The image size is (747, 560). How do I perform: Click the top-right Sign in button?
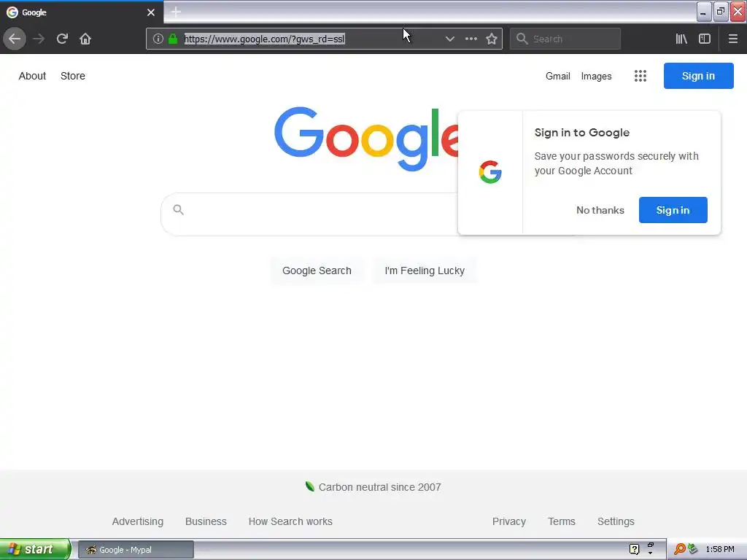(698, 76)
